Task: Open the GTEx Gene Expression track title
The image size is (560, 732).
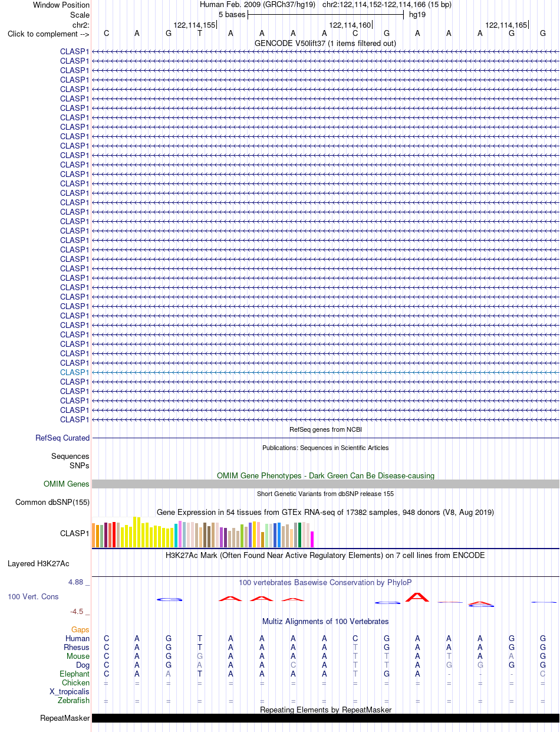Action: [x=325, y=512]
